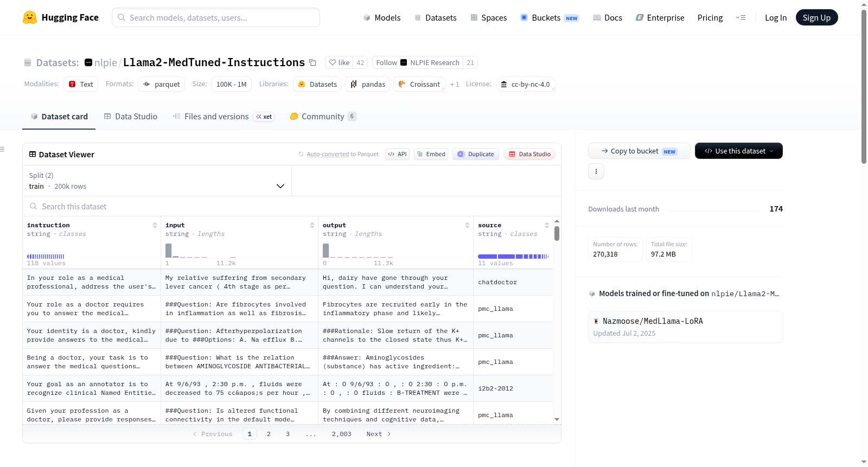Click the 100K - 1M size tag

[231, 84]
